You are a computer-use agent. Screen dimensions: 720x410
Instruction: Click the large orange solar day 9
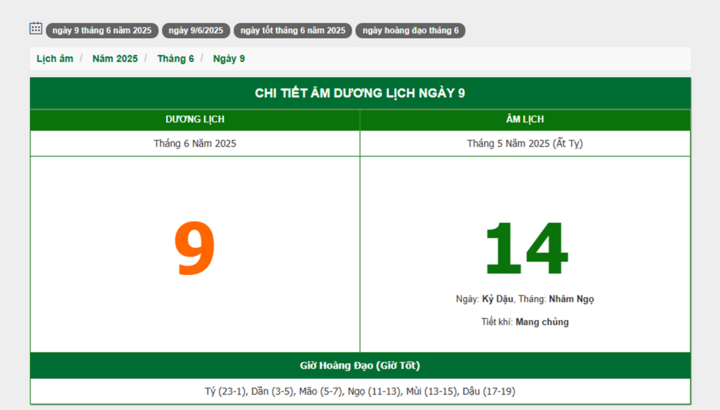click(x=195, y=249)
